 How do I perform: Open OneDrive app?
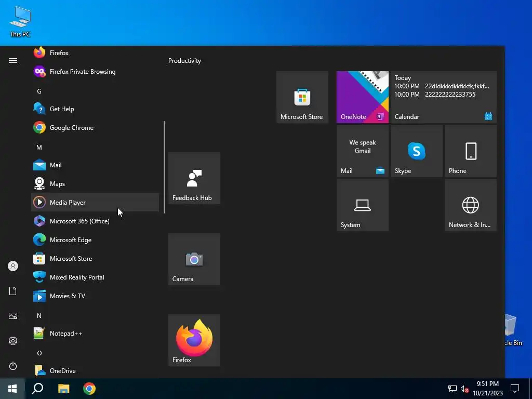[x=95, y=370]
